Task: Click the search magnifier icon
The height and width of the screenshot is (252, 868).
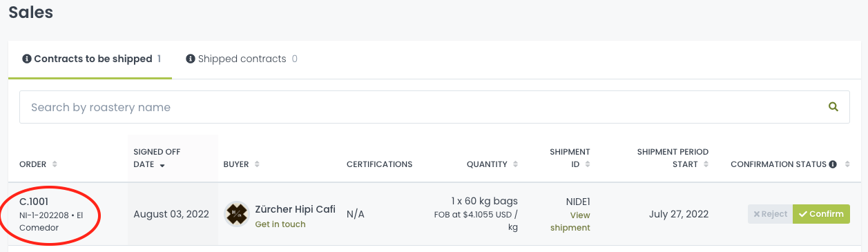Action: click(833, 107)
